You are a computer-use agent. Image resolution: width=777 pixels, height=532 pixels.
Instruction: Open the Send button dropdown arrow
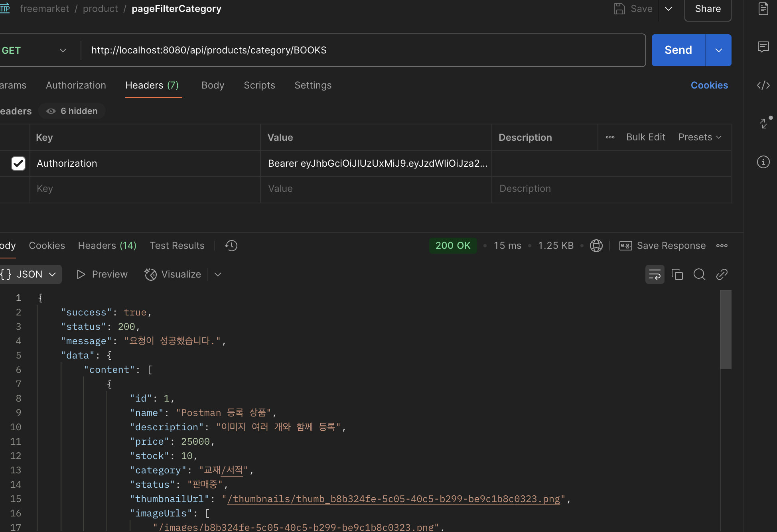718,50
